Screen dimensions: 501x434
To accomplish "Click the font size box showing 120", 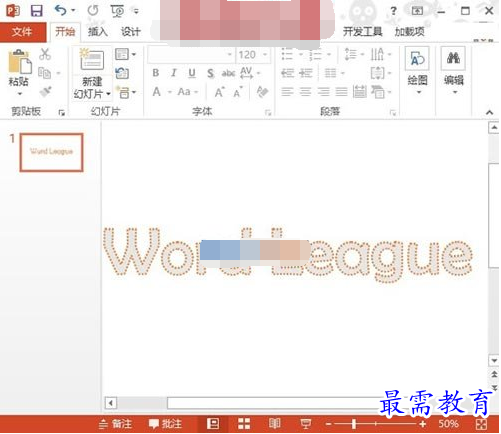I will pyautogui.click(x=252, y=54).
